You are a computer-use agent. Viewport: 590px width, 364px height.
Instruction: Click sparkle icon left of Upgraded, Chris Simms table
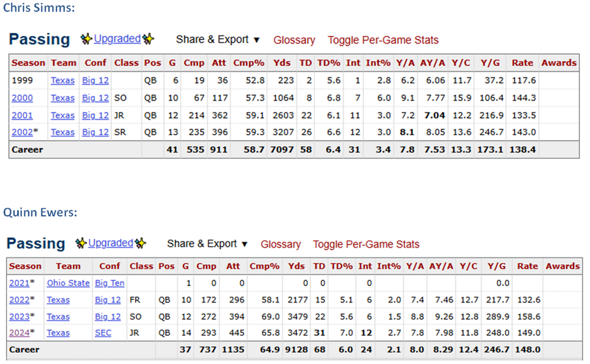[87, 40]
